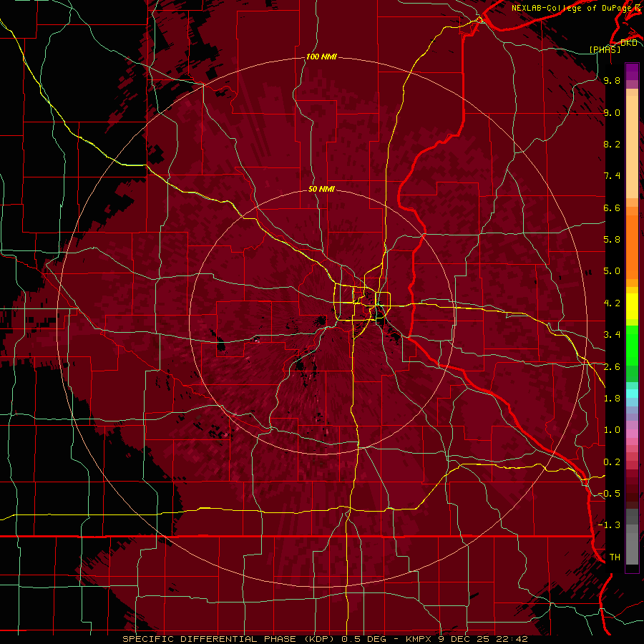Viewport: 644px width, 644px height.
Task: Click the 0.2 value on the color scale
Action: (612, 462)
